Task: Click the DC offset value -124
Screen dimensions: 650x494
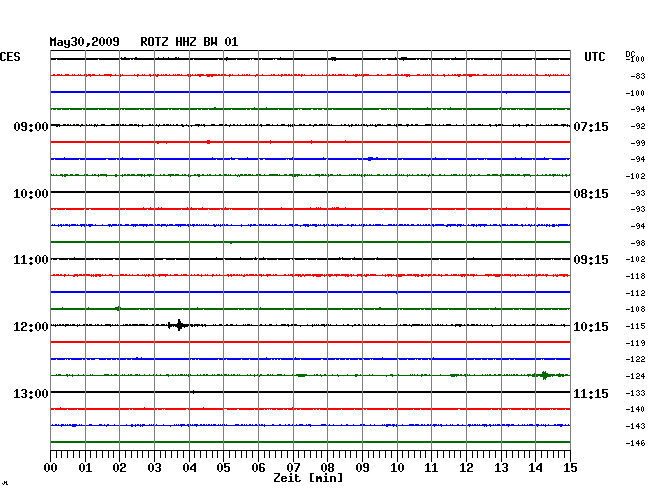Action: [635, 376]
